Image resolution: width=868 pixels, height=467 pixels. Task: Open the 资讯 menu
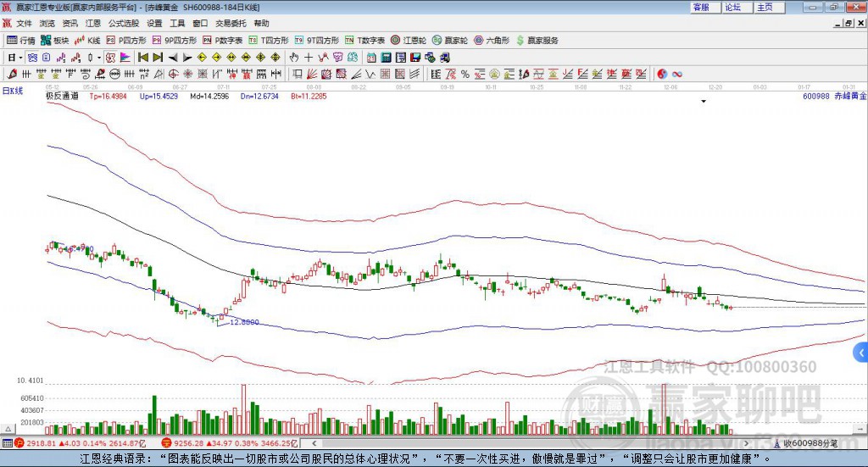tap(70, 23)
